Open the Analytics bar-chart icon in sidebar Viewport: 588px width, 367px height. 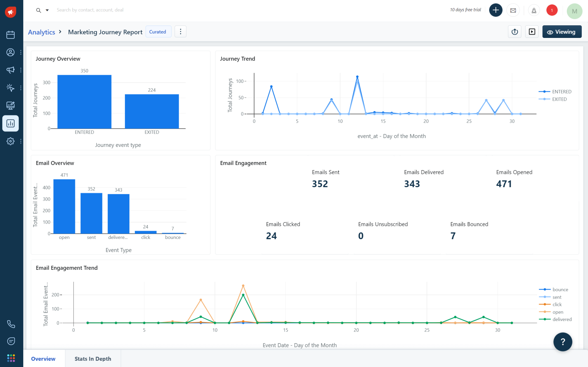click(x=11, y=123)
